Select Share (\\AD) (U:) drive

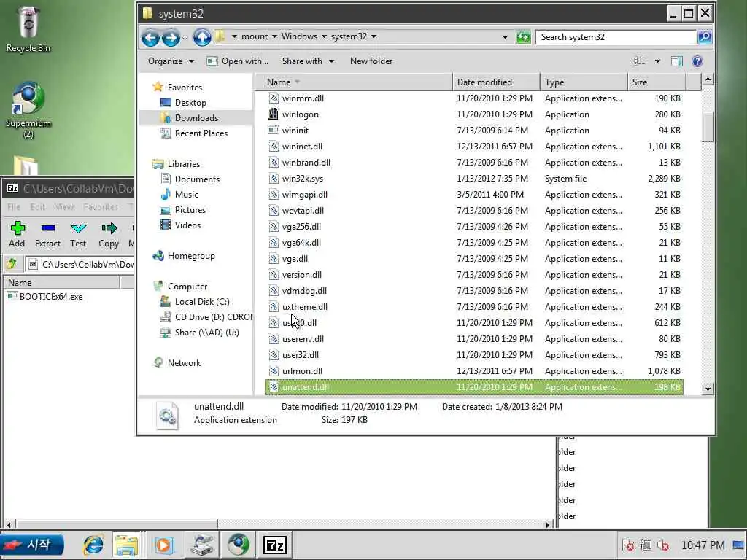pyautogui.click(x=206, y=332)
